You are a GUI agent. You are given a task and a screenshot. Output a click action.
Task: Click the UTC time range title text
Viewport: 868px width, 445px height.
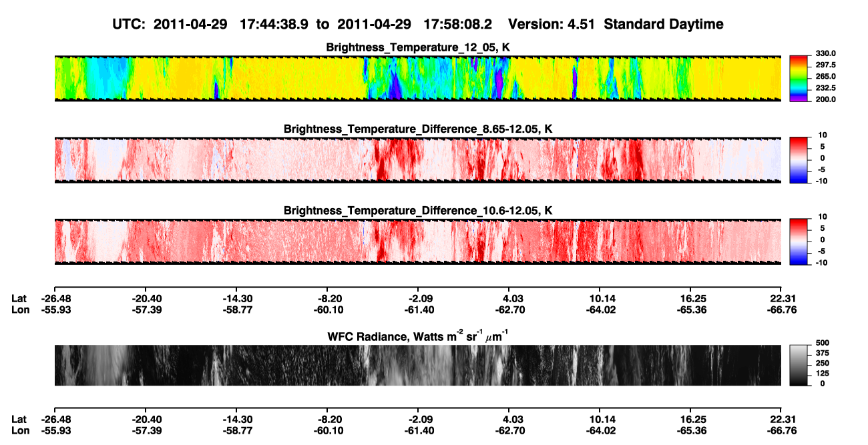[x=418, y=25]
